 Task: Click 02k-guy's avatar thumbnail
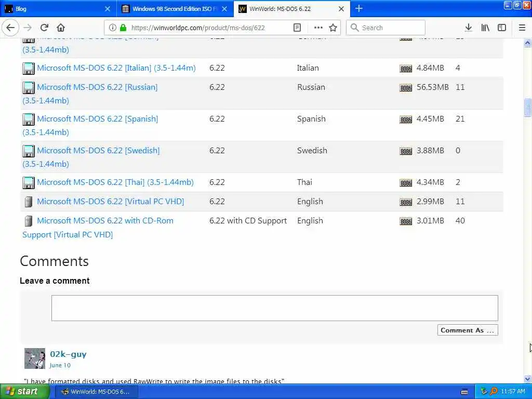(35, 358)
